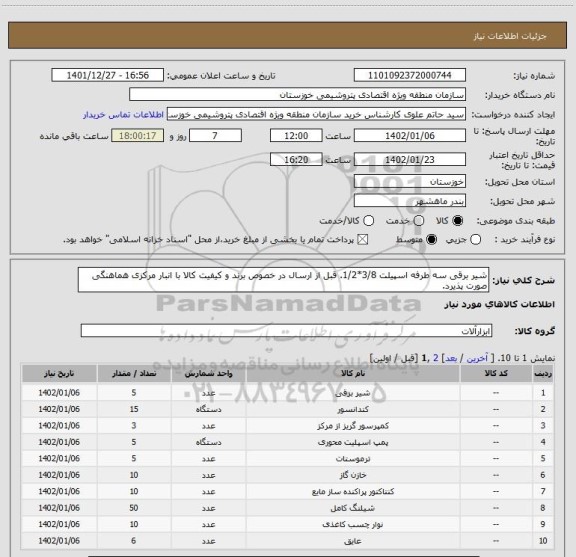
Task: Click the response deadline date 1402/01/06 field
Action: (410, 136)
